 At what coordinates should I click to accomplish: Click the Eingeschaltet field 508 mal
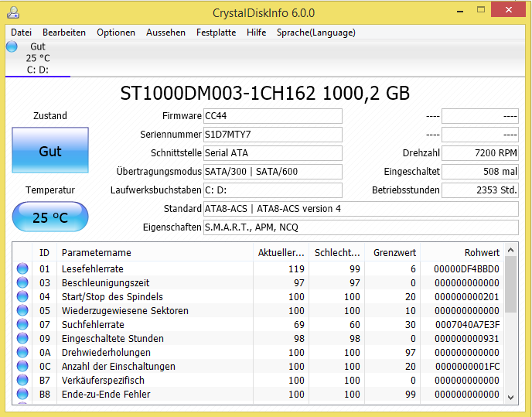(480, 172)
